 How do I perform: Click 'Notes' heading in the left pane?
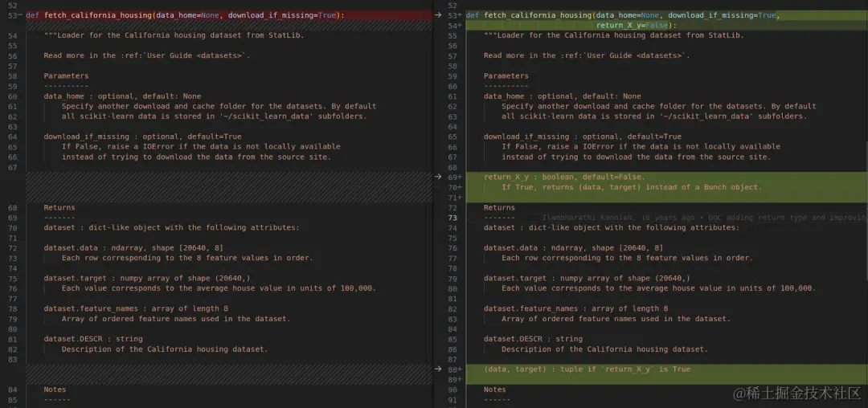[55, 390]
